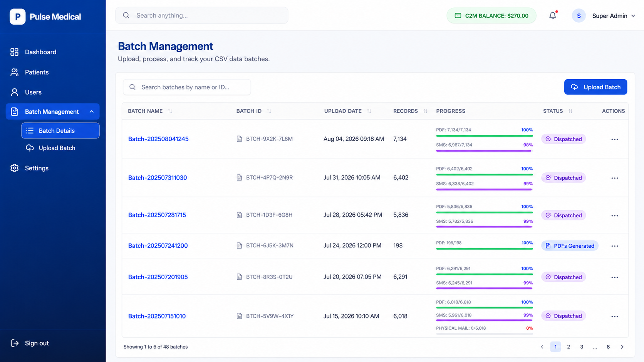The image size is (644, 362).
Task: Click the Upload Batch blue button
Action: click(595, 87)
